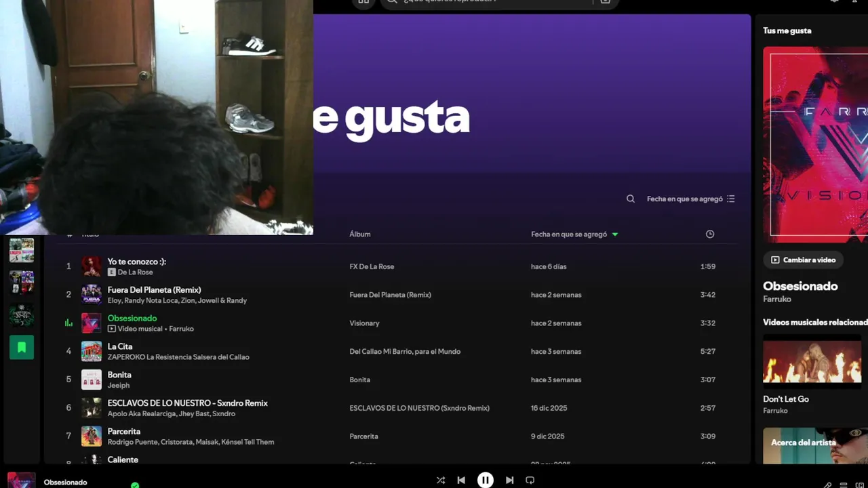This screenshot has width=868, height=488.
Task: Click the '16 dic 2025' date cell
Action: (549, 408)
